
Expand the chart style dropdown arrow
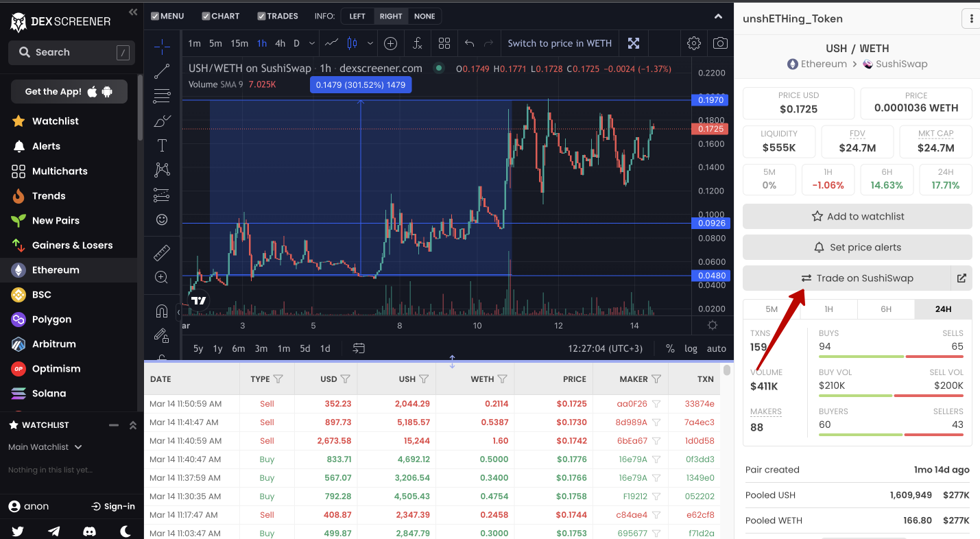tap(370, 43)
